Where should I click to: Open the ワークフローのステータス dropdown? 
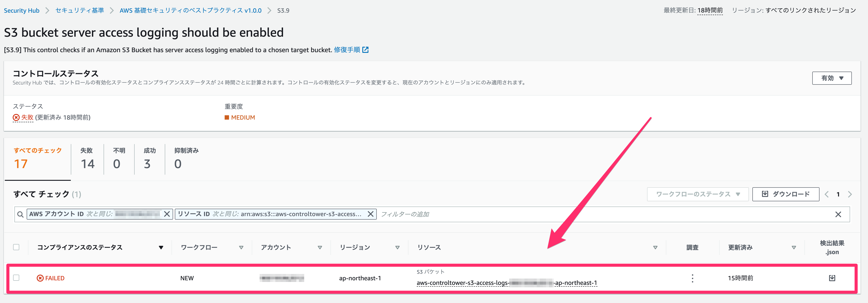coord(698,194)
